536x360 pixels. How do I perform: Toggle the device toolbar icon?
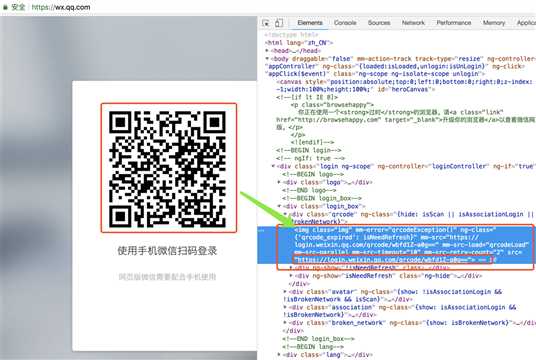pos(279,23)
